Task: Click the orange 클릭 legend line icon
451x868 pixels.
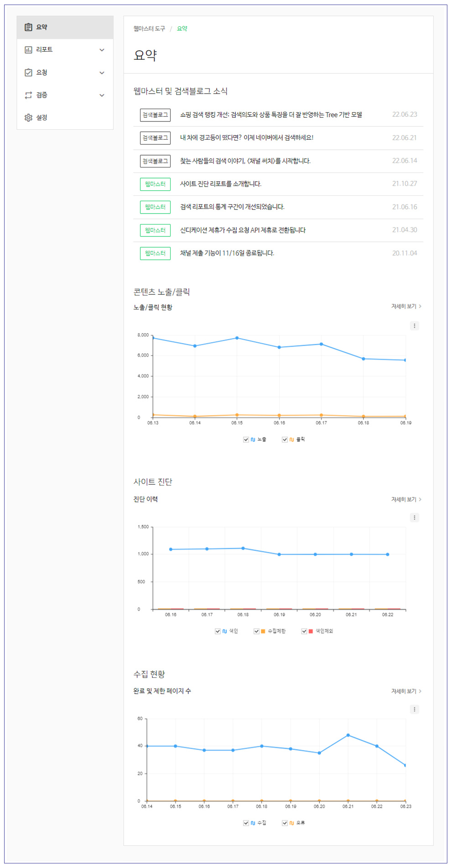Action: [292, 439]
